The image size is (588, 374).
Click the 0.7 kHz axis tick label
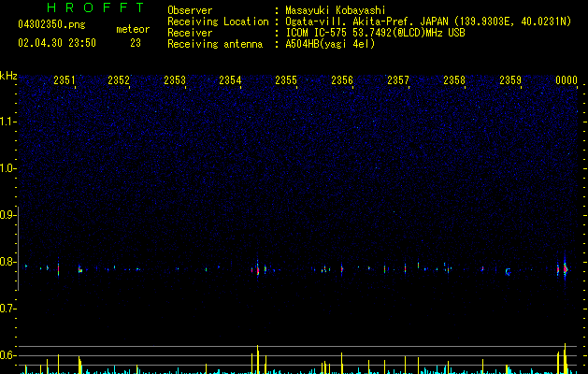point(7,309)
